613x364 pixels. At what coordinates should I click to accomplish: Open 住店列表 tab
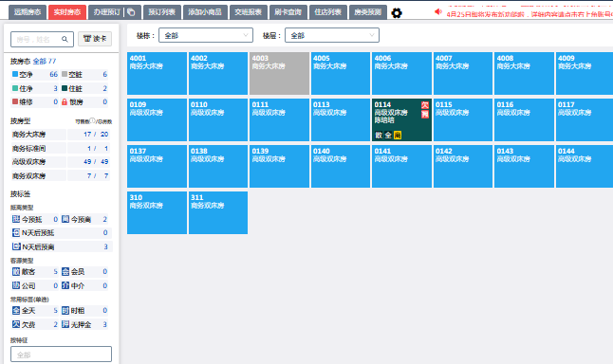[x=328, y=12]
